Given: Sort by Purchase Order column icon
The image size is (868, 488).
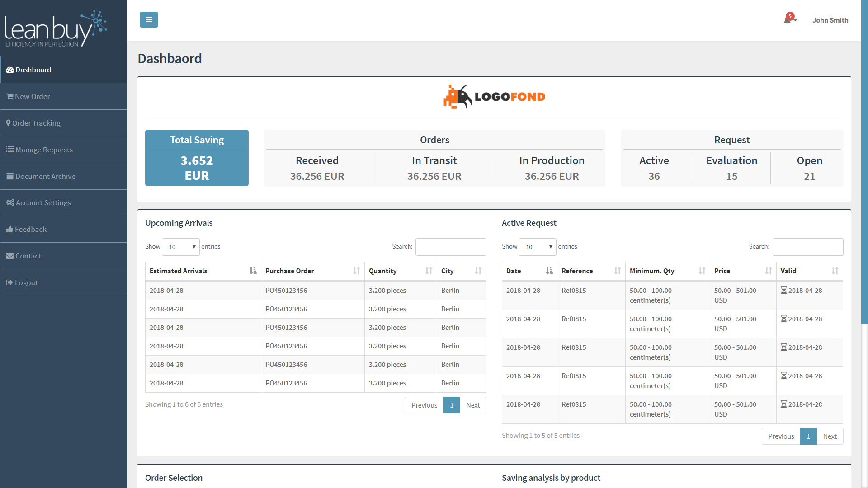Looking at the screenshot, I should [x=356, y=271].
